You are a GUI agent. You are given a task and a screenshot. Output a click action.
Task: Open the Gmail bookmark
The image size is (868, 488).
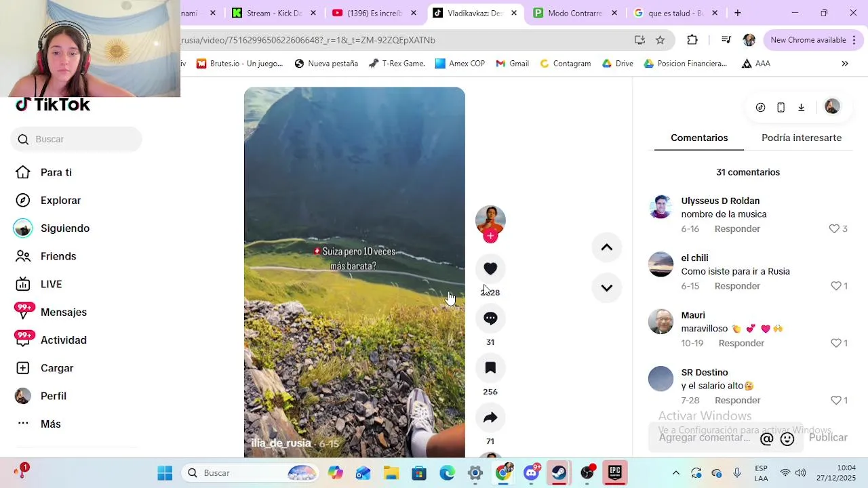pos(512,64)
